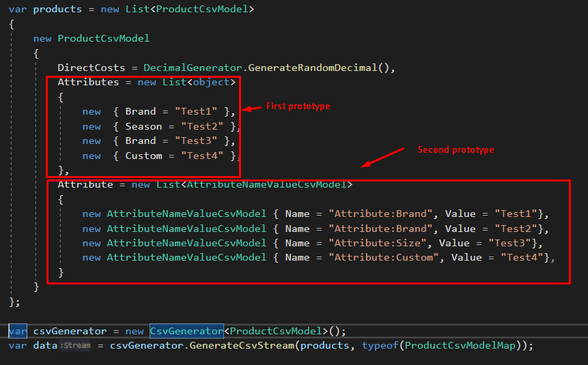Click "Attribute:Brand" on the line with Value "Test2"
Viewport: 588px width, 365px height.
click(x=380, y=229)
